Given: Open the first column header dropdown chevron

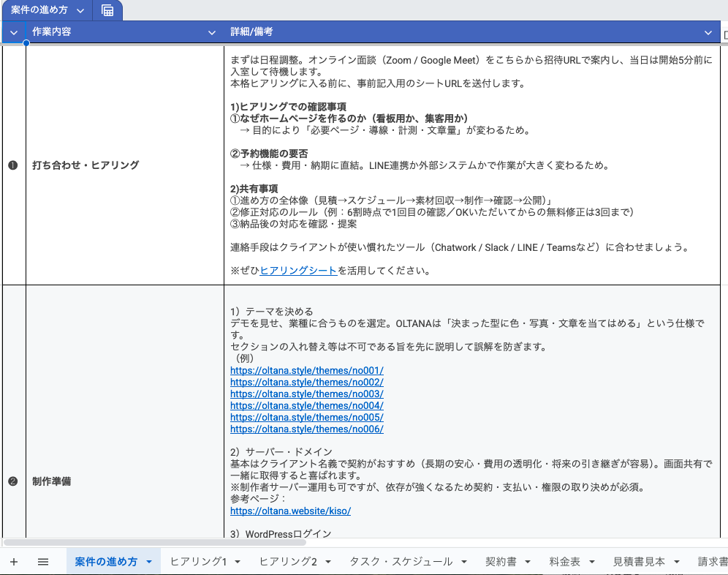Looking at the screenshot, I should 14,33.
